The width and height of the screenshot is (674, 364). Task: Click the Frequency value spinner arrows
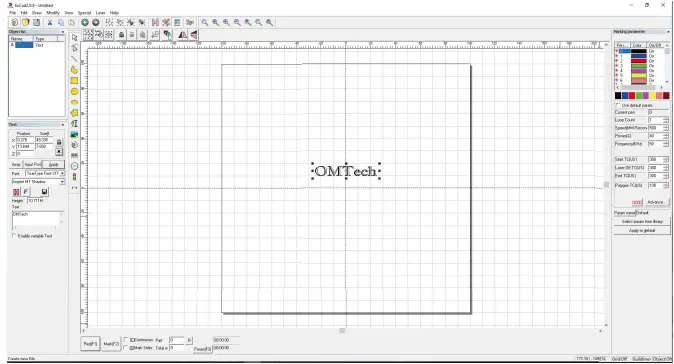666,144
